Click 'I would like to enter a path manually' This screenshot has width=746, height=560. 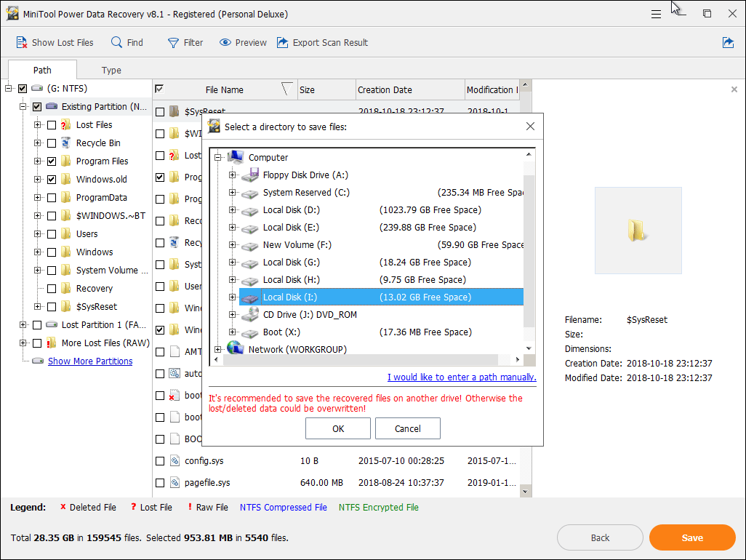(462, 377)
